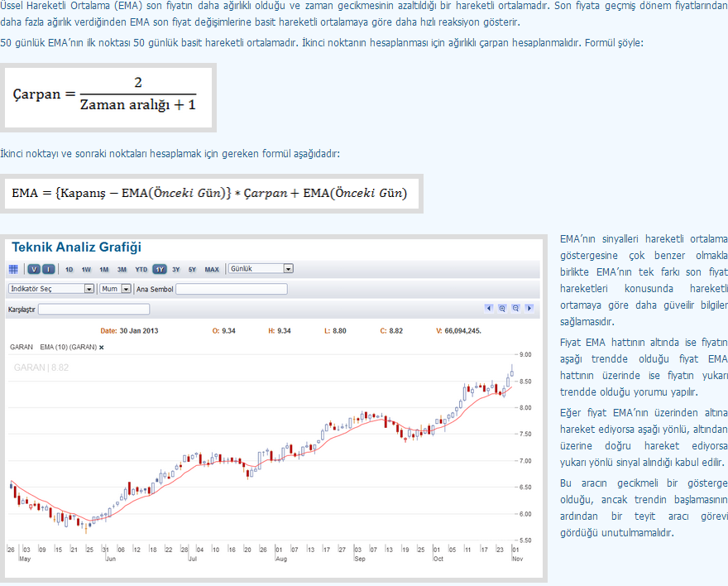Image resolution: width=728 pixels, height=586 pixels.
Task: Click the scroll chart left arrow
Action: [x=488, y=309]
